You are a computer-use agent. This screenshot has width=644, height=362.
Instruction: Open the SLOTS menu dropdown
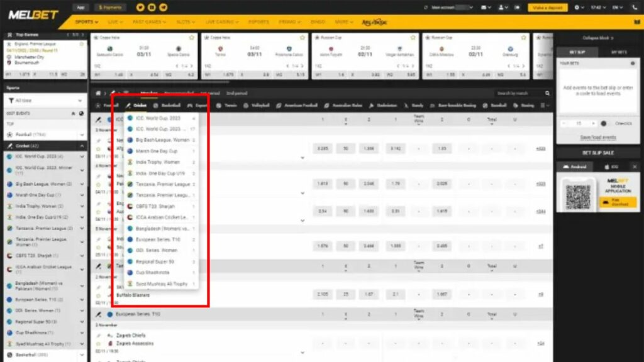point(186,22)
